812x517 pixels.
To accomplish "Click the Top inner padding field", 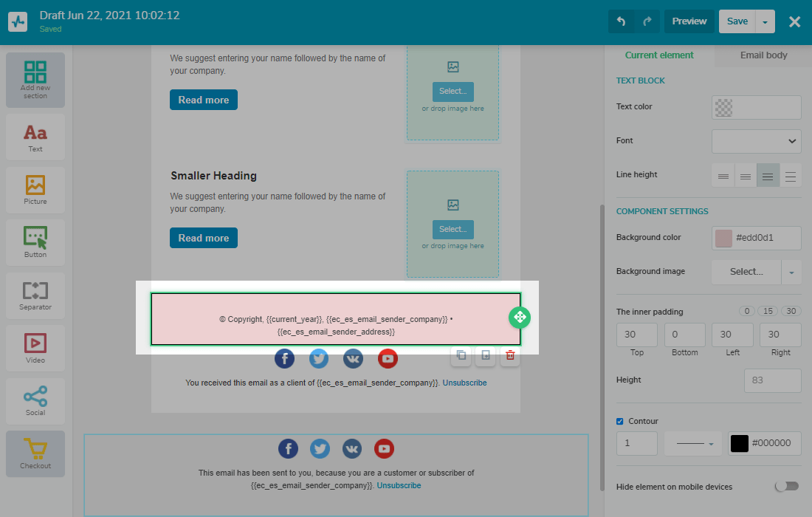I will point(637,335).
